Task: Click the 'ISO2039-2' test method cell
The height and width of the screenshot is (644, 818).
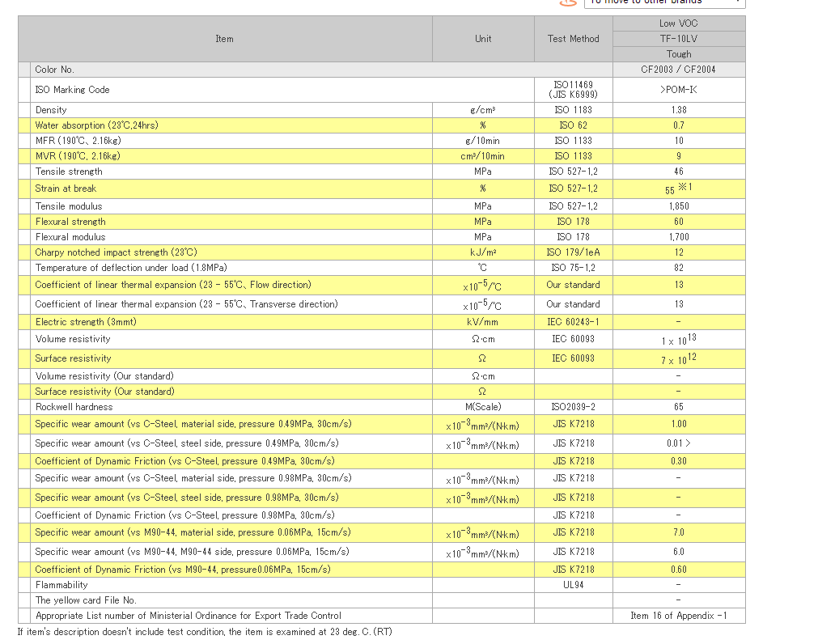Action: [574, 407]
